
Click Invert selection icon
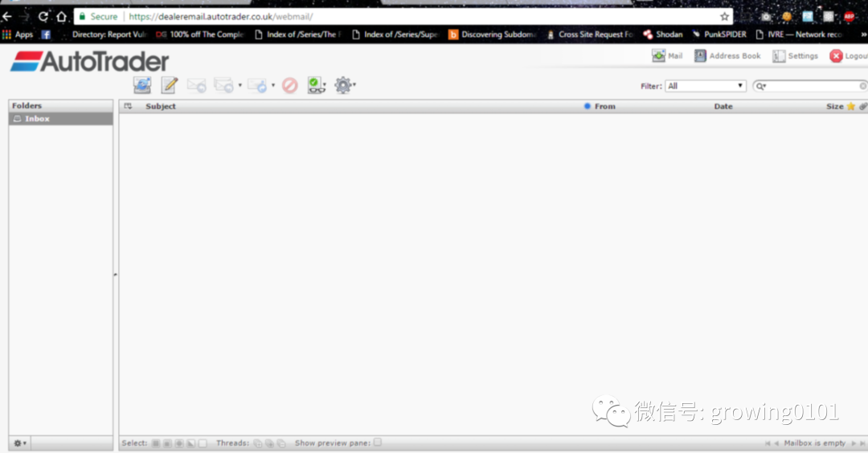pyautogui.click(x=191, y=443)
